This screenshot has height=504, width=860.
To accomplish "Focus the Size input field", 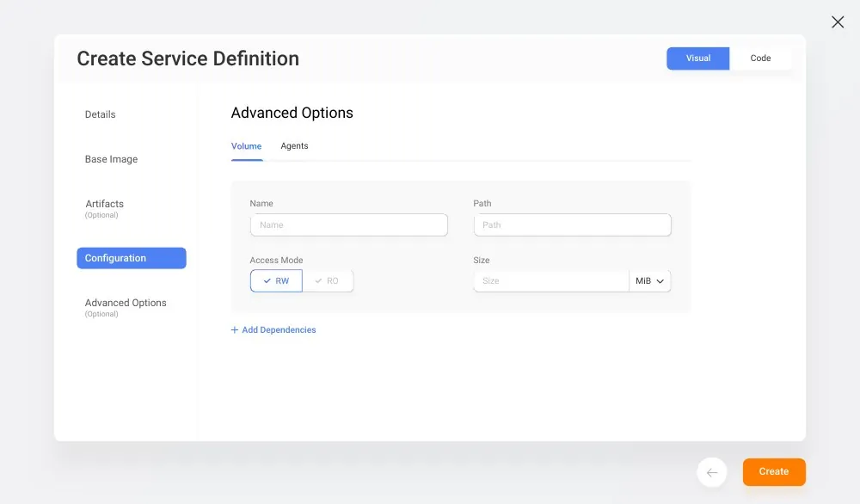I will 551,280.
